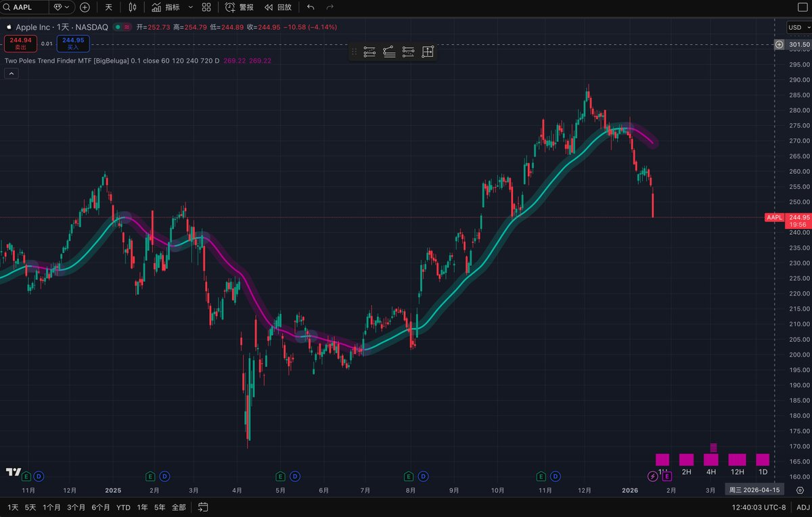Viewport: 812px width, 517px height.
Task: Open the candlestick chart style selector
Action: coord(132,7)
